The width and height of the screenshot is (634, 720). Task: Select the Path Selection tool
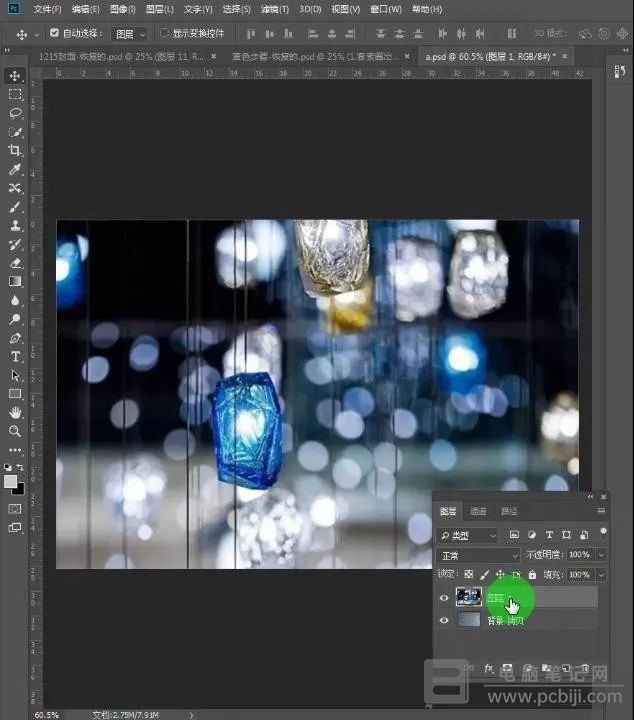click(x=15, y=375)
